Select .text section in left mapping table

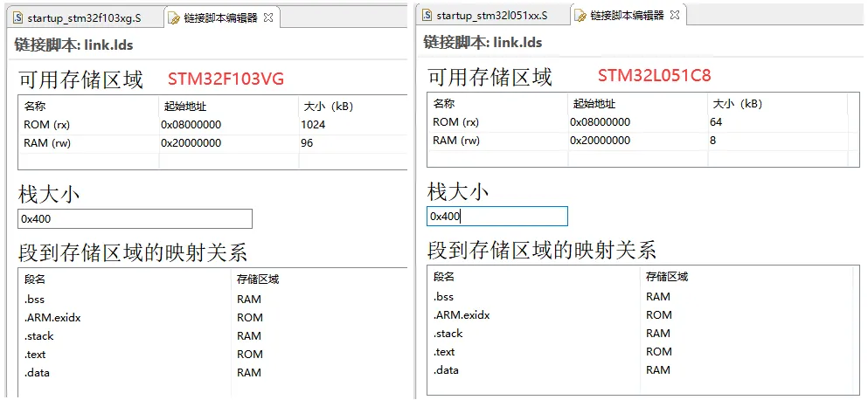click(35, 354)
